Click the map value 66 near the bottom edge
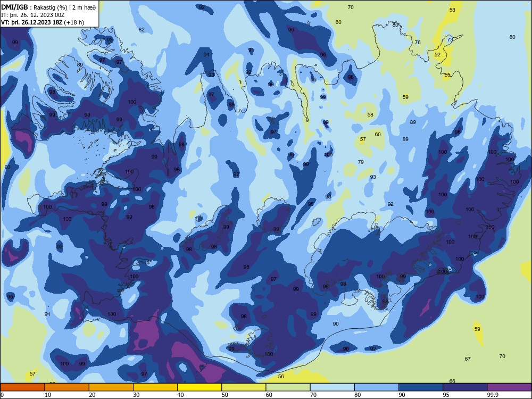This screenshot has width=532, height=399. [x=452, y=381]
